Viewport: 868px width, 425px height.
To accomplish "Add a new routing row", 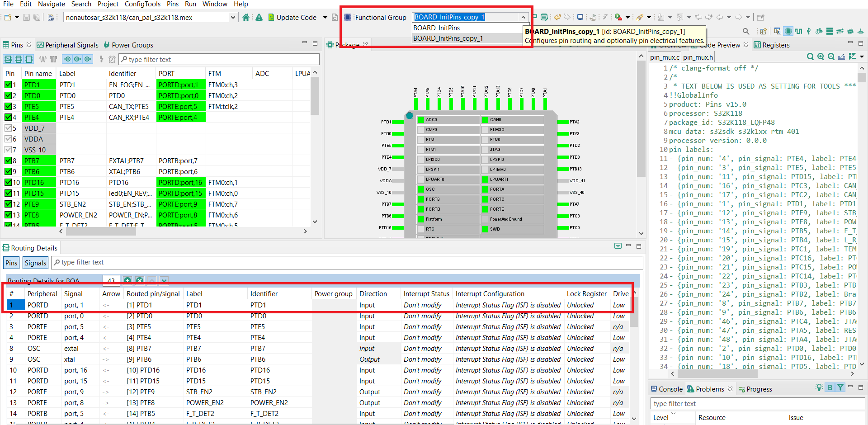I will coord(127,281).
